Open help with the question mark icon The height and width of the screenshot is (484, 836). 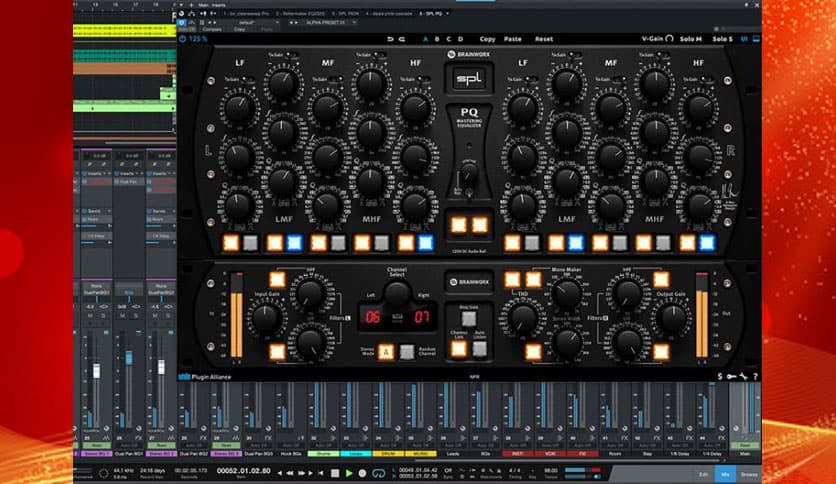coord(755,376)
